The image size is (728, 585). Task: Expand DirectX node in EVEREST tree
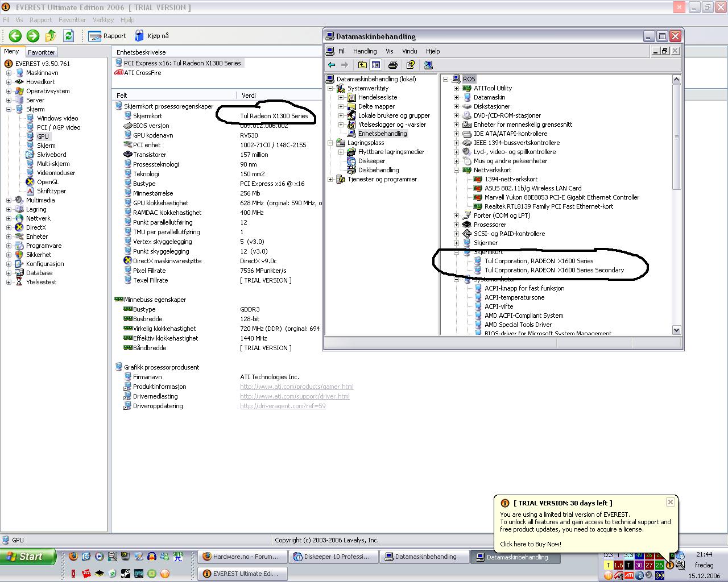9,227
